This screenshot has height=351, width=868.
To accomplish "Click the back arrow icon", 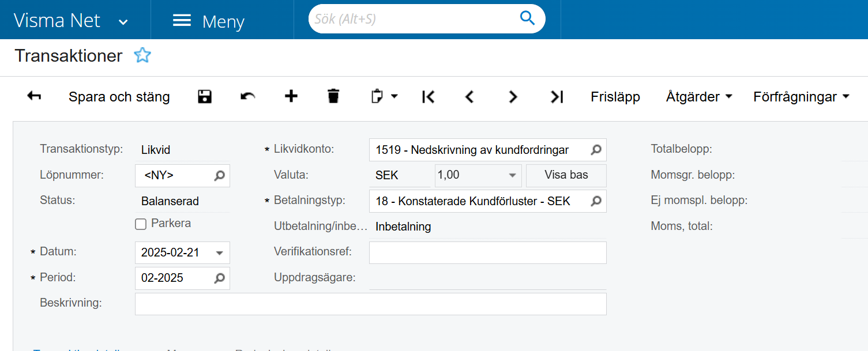I will click(34, 96).
